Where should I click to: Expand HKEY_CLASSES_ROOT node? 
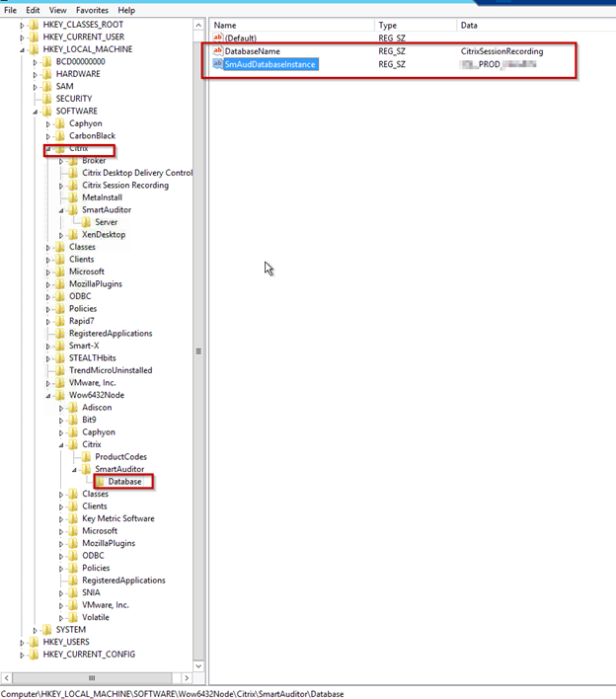[x=22, y=26]
